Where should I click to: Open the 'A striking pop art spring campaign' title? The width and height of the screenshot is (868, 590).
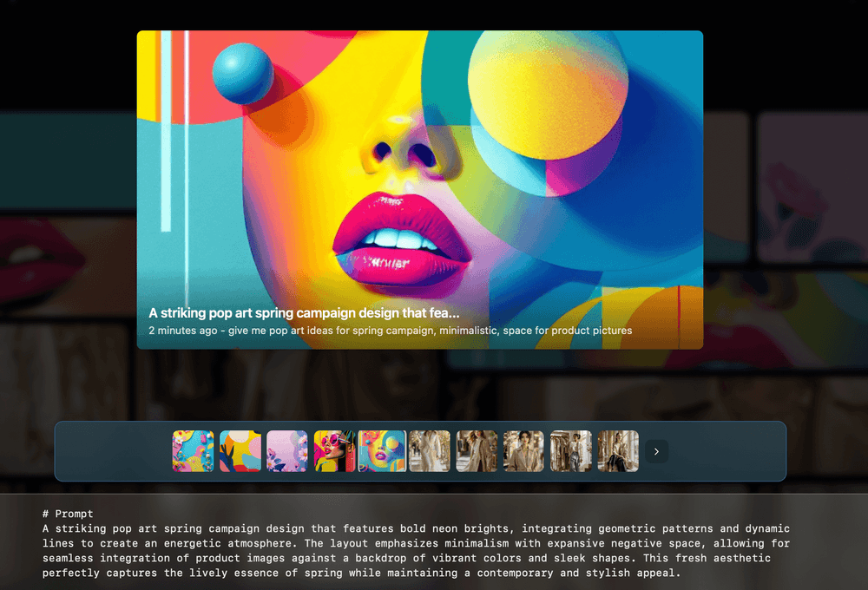click(304, 313)
